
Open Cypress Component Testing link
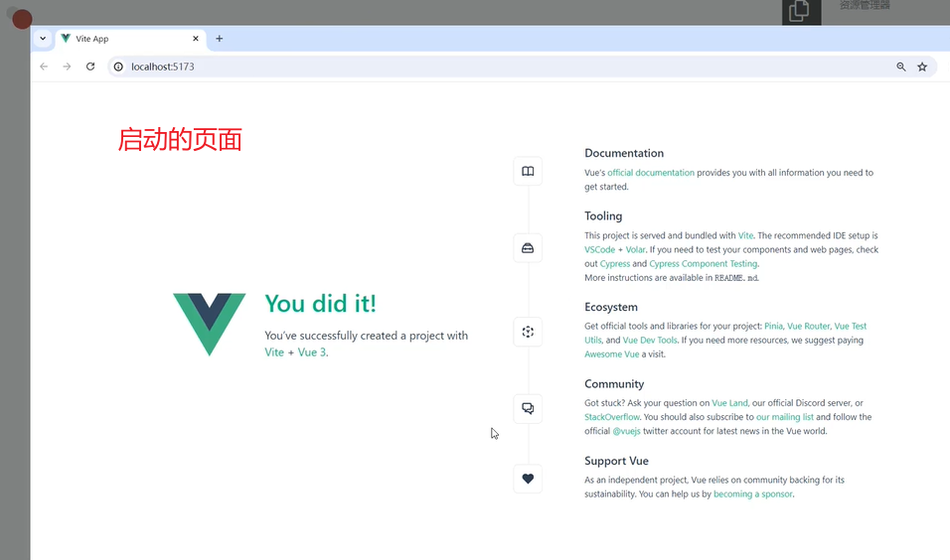click(703, 264)
